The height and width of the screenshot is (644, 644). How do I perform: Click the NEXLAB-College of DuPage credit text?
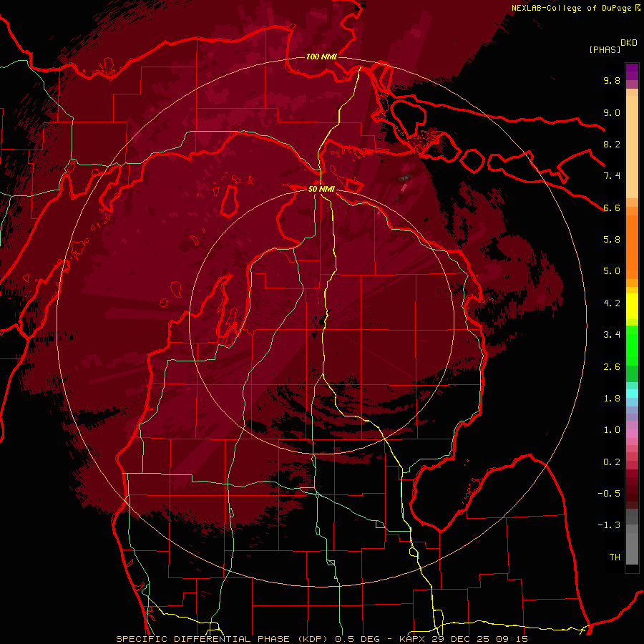(572, 8)
